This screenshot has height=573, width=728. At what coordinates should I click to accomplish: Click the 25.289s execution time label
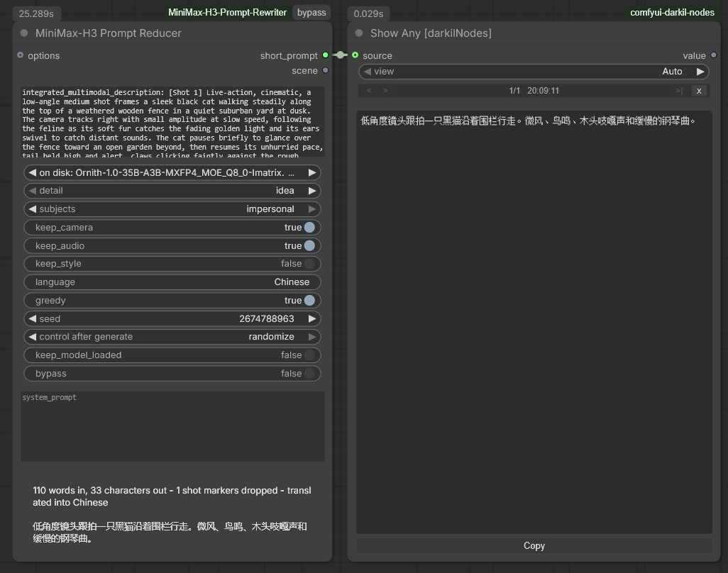coord(36,14)
